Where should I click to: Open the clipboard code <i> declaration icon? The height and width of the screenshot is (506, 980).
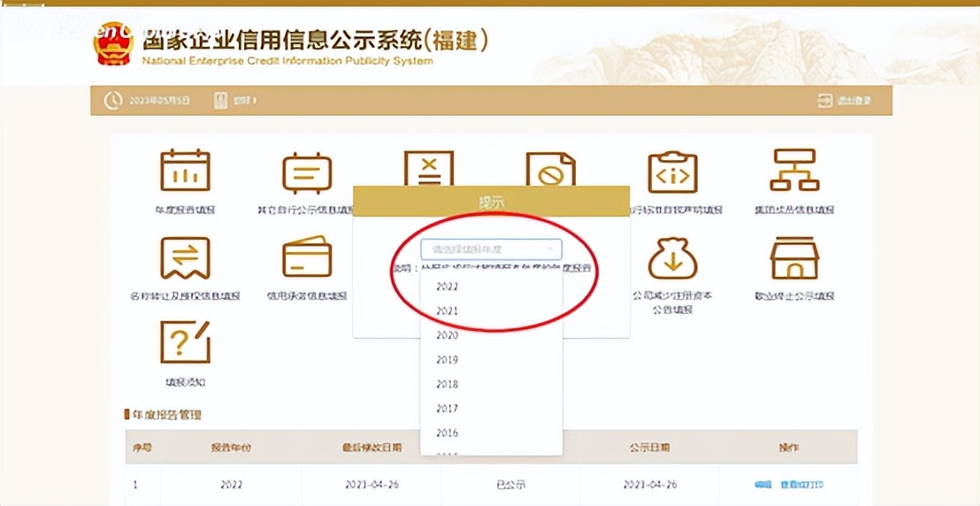[x=672, y=172]
